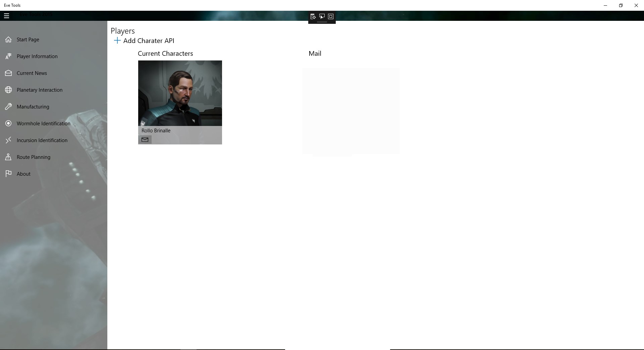Open Wormhole Identification from the sidebar
The height and width of the screenshot is (350, 644).
click(x=44, y=124)
